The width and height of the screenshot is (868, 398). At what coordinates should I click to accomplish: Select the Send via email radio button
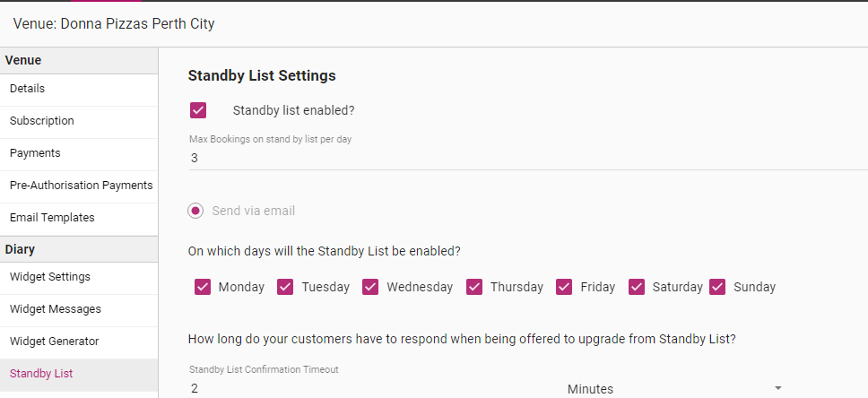[195, 211]
